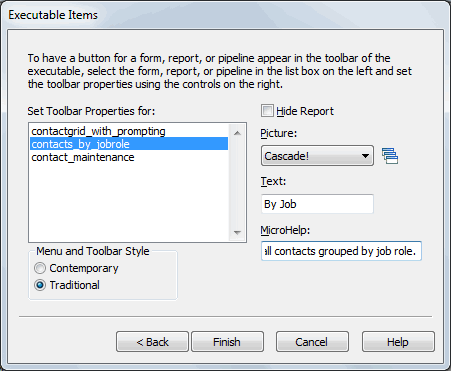
Task: Select contacts_by_jobrole list item
Action: tap(129, 144)
